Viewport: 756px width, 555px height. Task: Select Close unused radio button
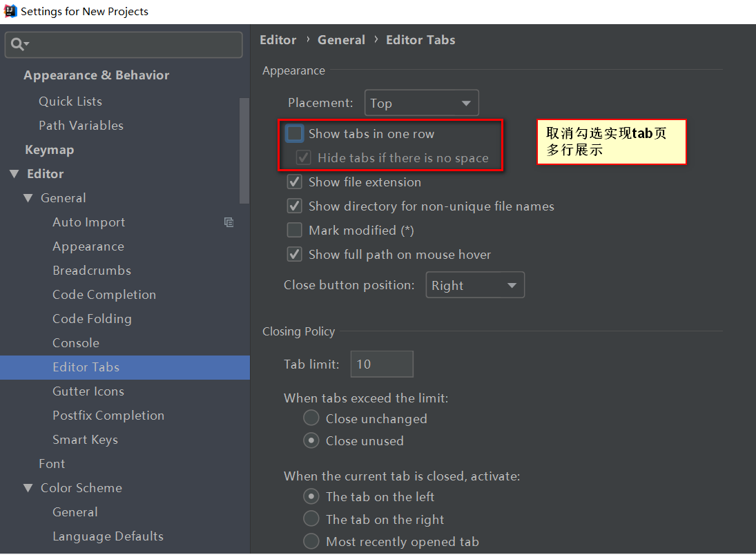311,440
